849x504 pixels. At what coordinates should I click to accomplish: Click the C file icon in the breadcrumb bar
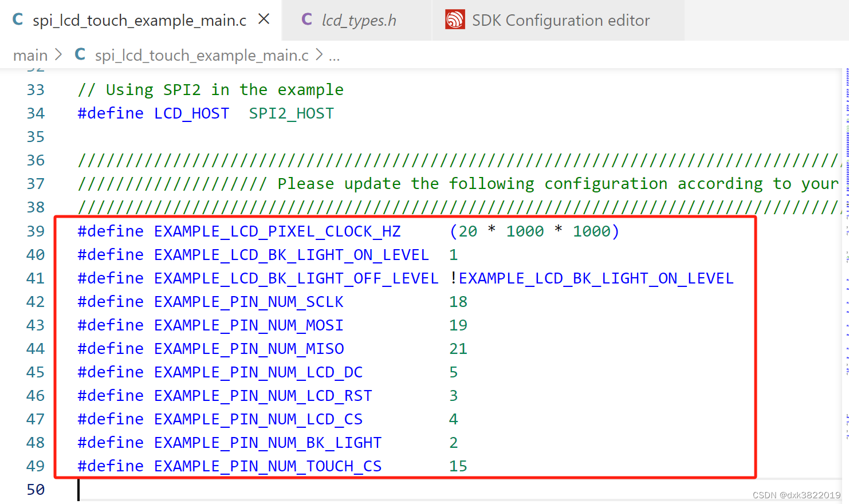tap(80, 55)
